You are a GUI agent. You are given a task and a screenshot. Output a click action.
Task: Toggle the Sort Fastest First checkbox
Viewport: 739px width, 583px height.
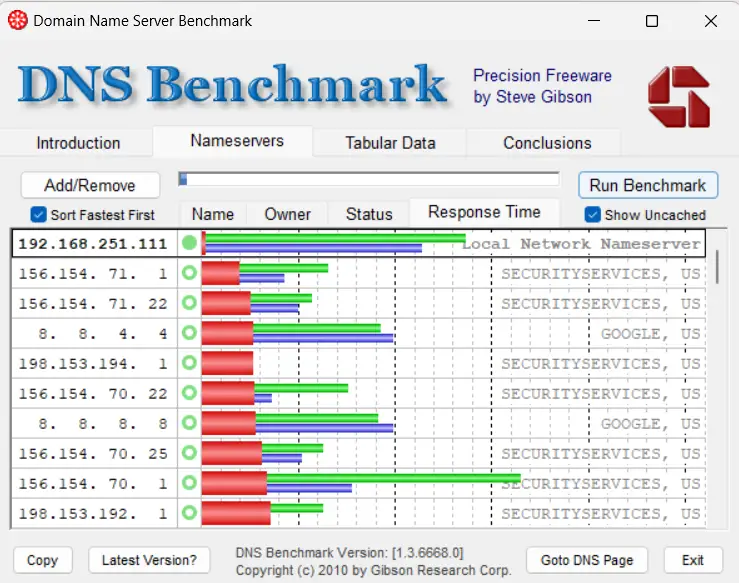click(39, 214)
